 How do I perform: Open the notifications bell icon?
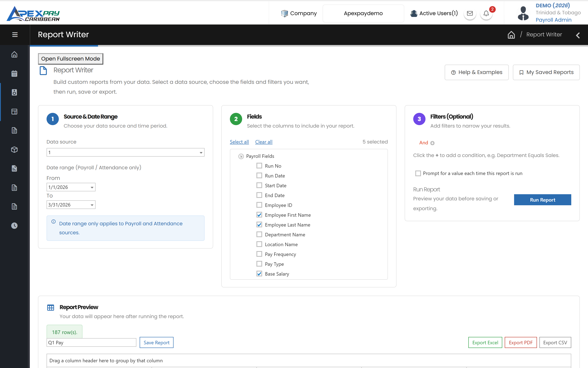coord(486,13)
